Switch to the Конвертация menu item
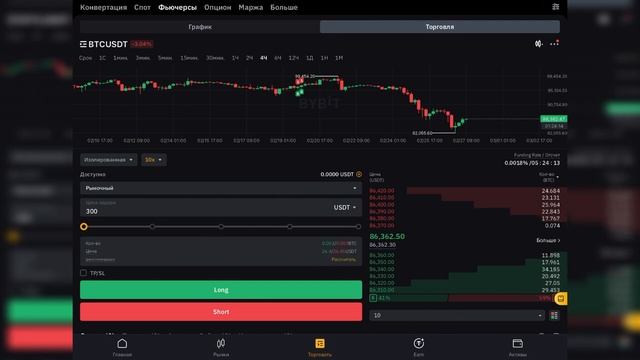Image resolution: width=640 pixels, height=360 pixels. [103, 7]
